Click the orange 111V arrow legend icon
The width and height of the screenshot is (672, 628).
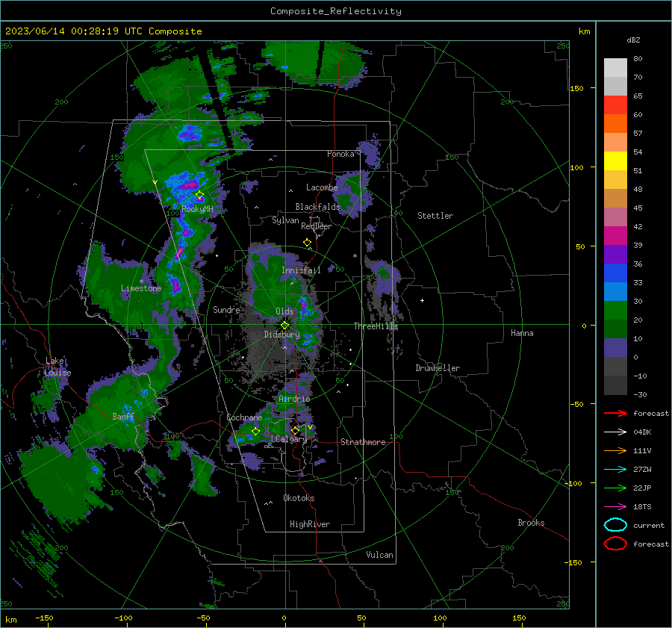pyautogui.click(x=615, y=450)
